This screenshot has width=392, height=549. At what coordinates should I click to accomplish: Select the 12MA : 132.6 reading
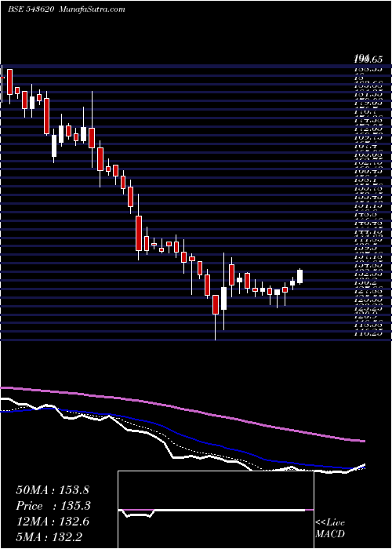pos(53,522)
